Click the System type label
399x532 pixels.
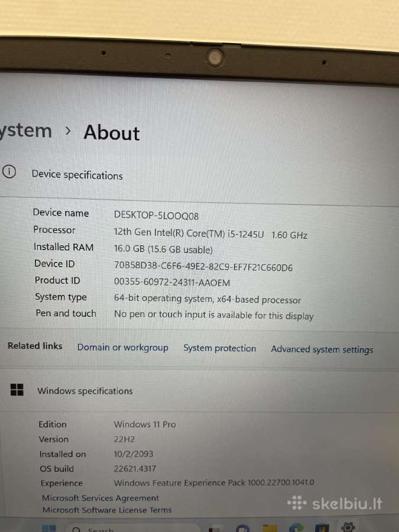point(61,297)
